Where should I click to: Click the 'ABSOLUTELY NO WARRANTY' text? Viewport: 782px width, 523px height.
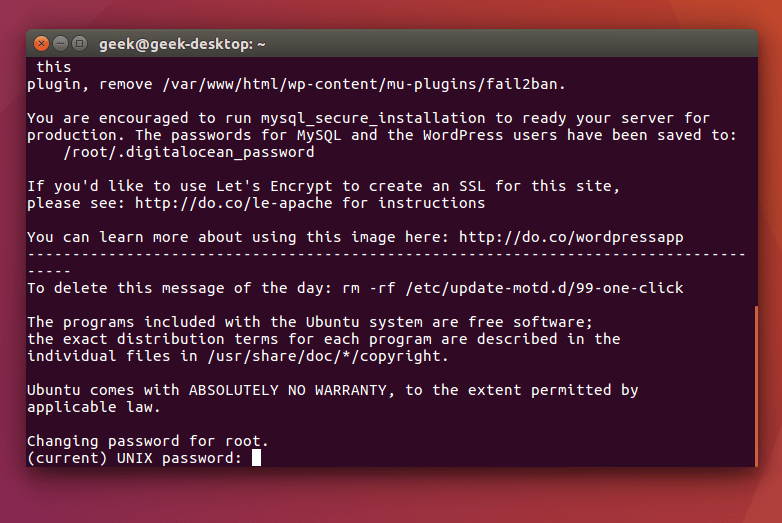[x=288, y=390]
